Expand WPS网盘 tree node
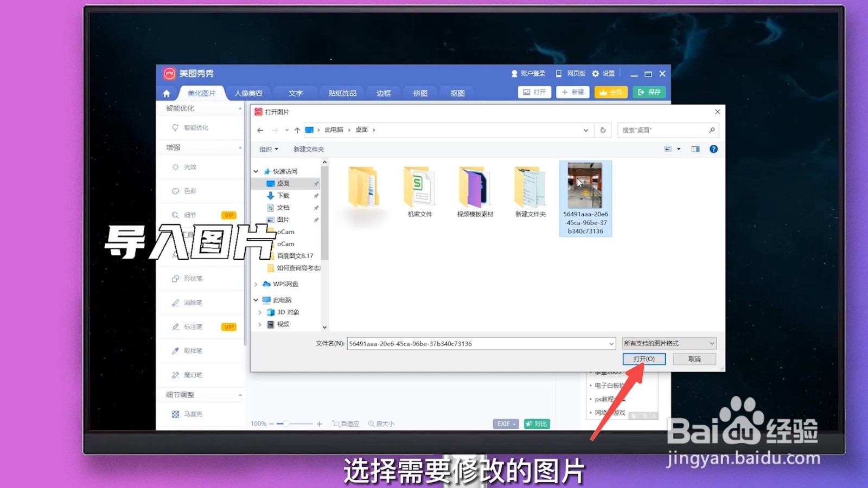The width and height of the screenshot is (868, 488). 256,284
